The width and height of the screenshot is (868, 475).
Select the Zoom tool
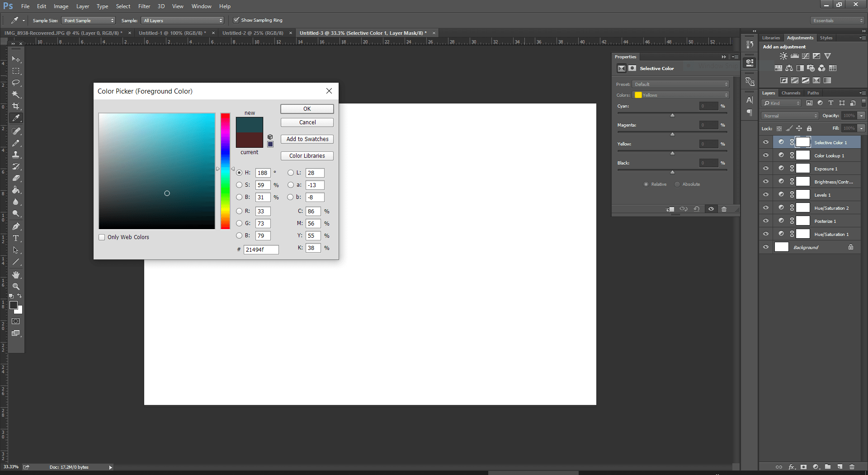pos(16,287)
